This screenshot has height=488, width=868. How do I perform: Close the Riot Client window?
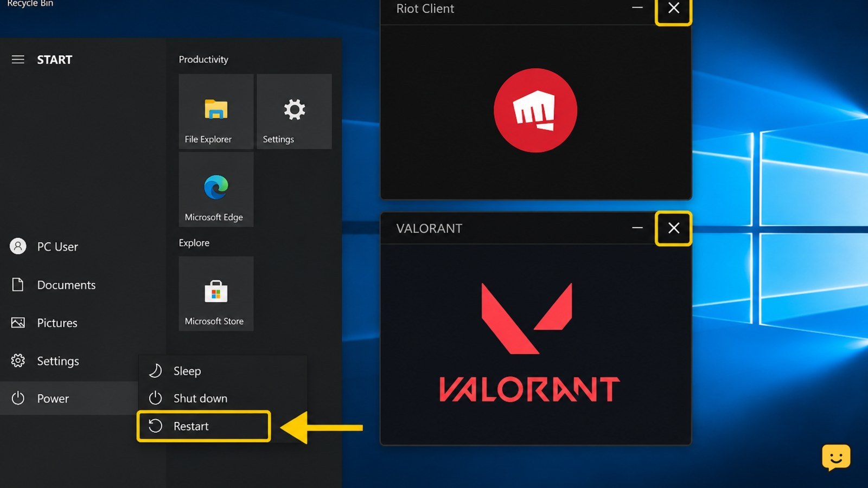pos(673,9)
